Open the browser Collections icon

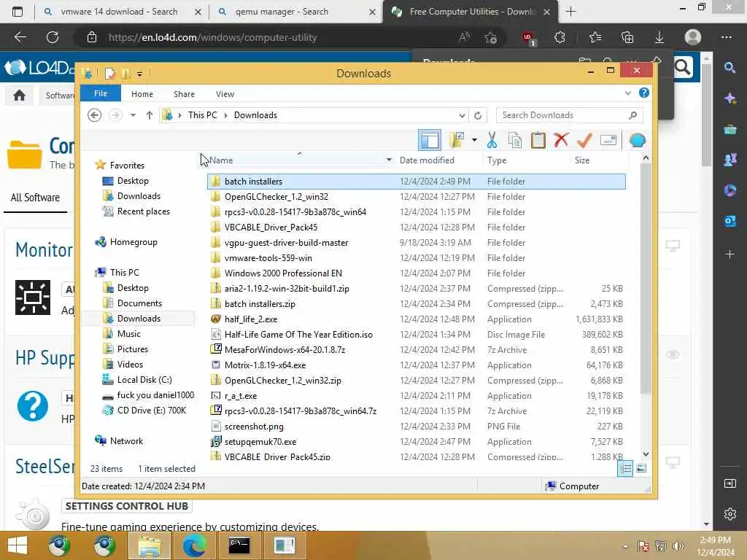pyautogui.click(x=627, y=37)
